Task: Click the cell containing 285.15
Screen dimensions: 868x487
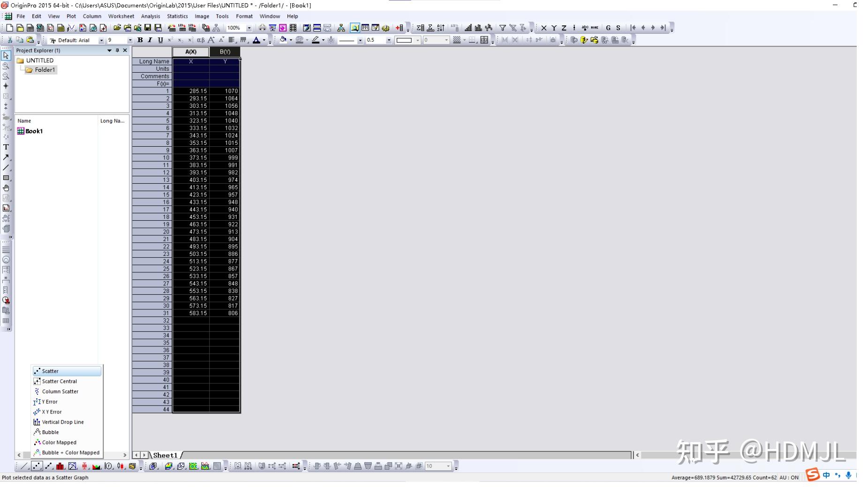Action: 191,91
